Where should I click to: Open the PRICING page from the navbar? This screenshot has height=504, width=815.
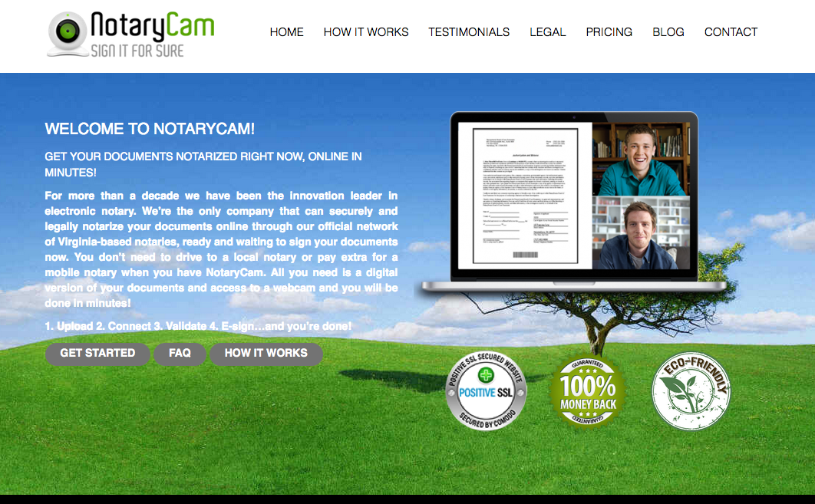point(609,32)
